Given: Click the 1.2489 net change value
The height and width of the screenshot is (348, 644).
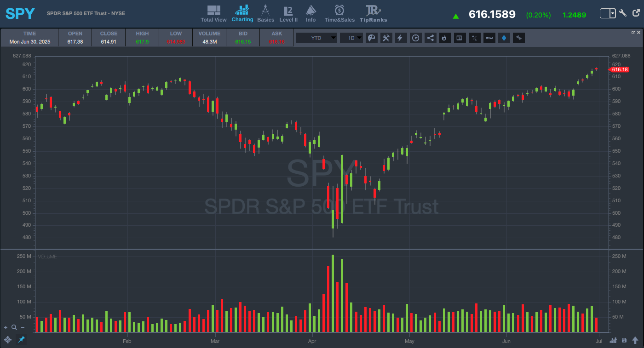Looking at the screenshot, I should coord(574,15).
